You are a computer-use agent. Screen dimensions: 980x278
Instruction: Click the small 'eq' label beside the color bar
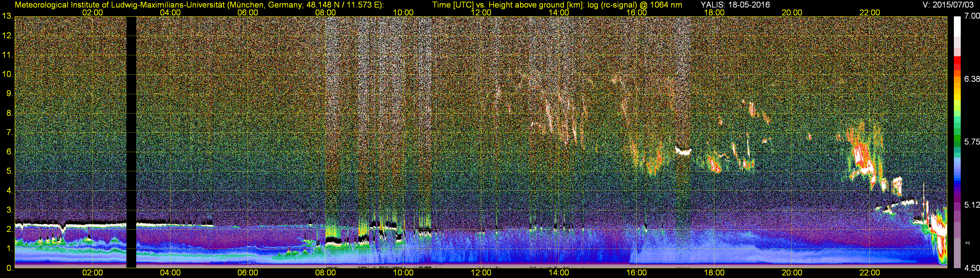968,242
